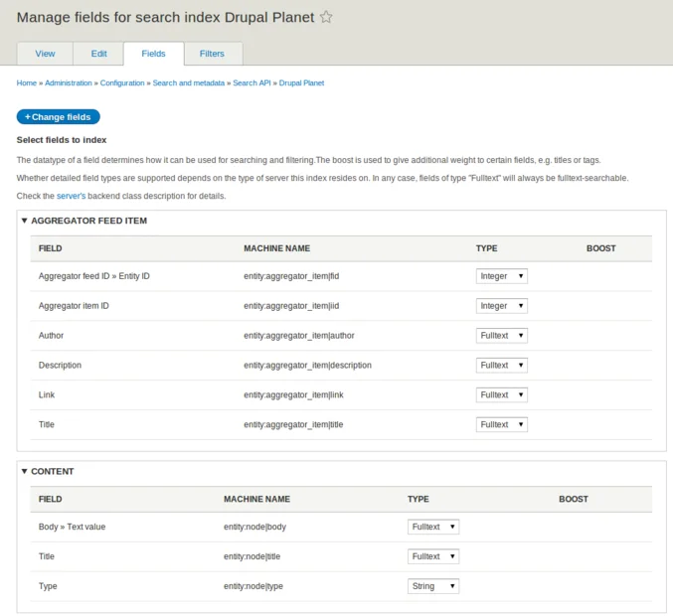This screenshot has height=616, width=673.
Task: Click the bookmark star icon beside title
Action: pyautogui.click(x=326, y=17)
